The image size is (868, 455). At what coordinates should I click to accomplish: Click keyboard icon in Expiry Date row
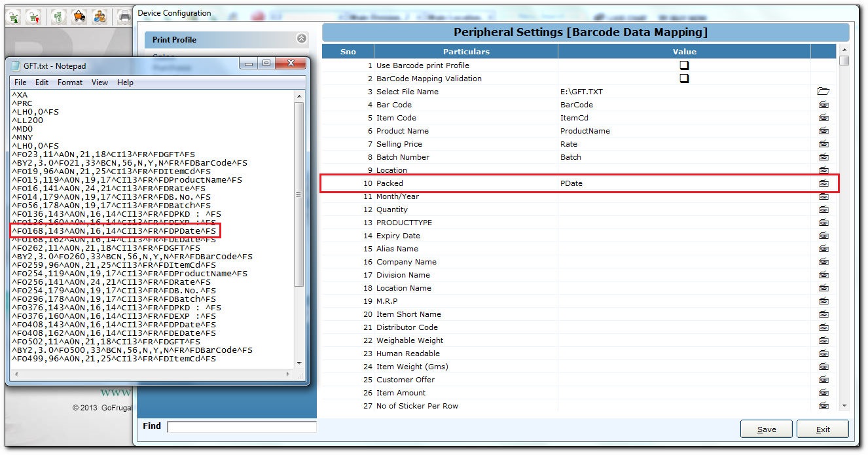823,236
